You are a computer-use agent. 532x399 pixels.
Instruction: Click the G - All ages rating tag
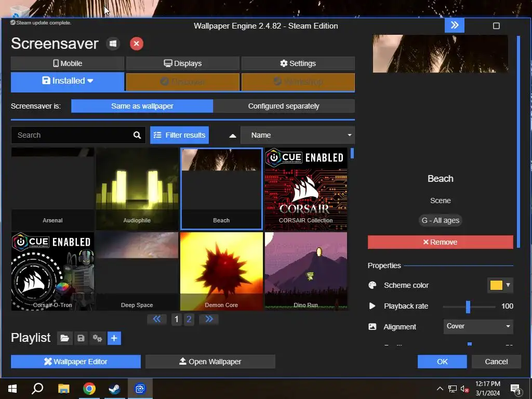pos(441,220)
